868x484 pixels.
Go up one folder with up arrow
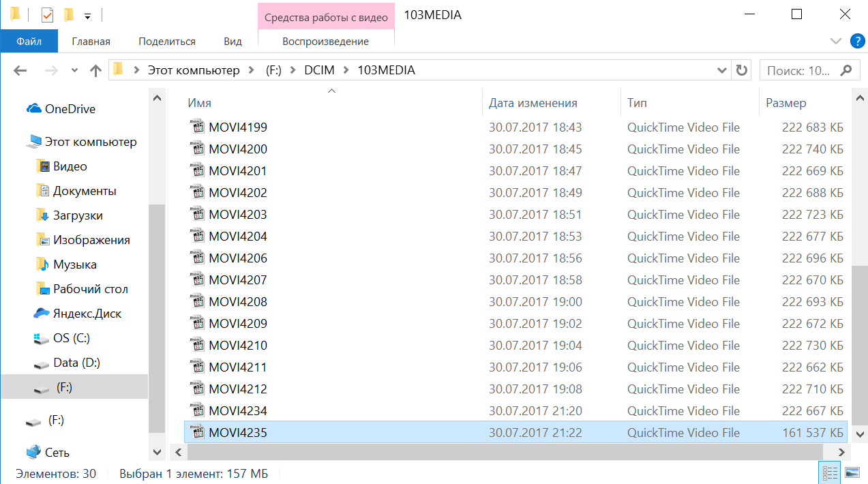[95, 70]
